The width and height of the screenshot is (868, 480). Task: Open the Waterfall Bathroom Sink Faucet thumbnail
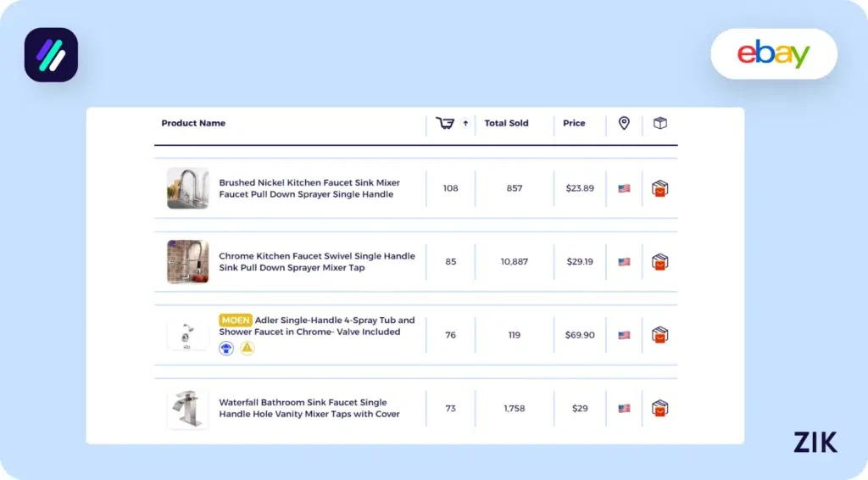187,409
